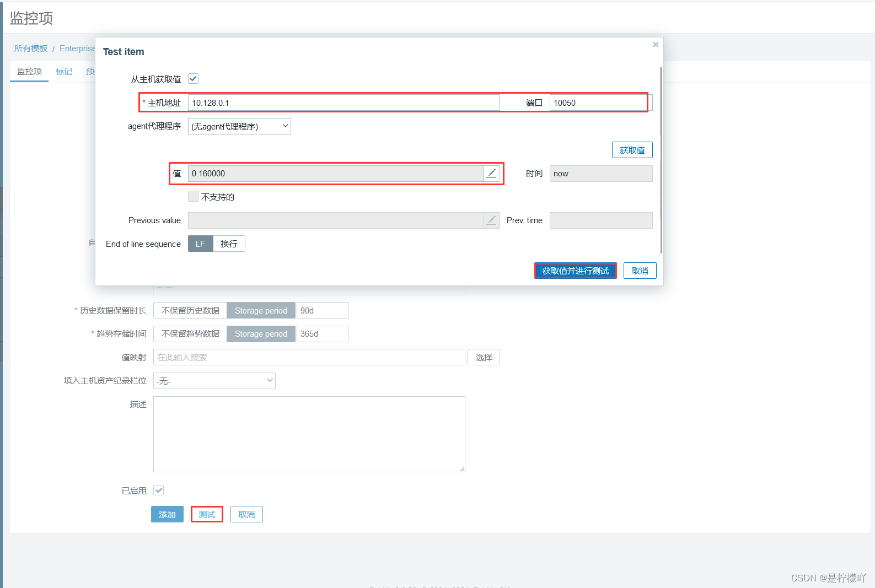Click the 获取值 button

632,150
